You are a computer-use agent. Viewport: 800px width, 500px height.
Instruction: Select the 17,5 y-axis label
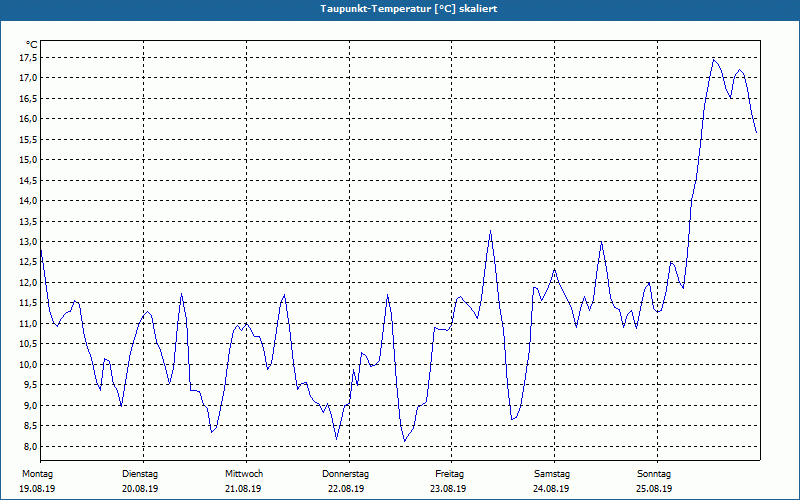coord(29,58)
